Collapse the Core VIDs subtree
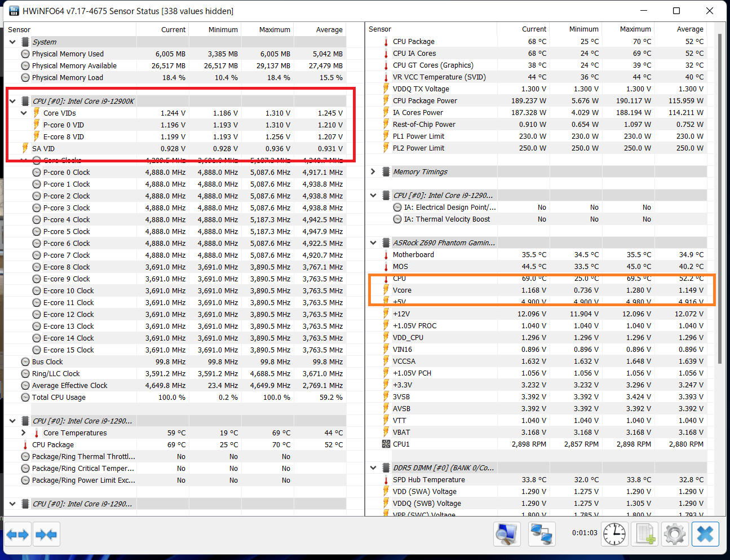 pyautogui.click(x=24, y=113)
